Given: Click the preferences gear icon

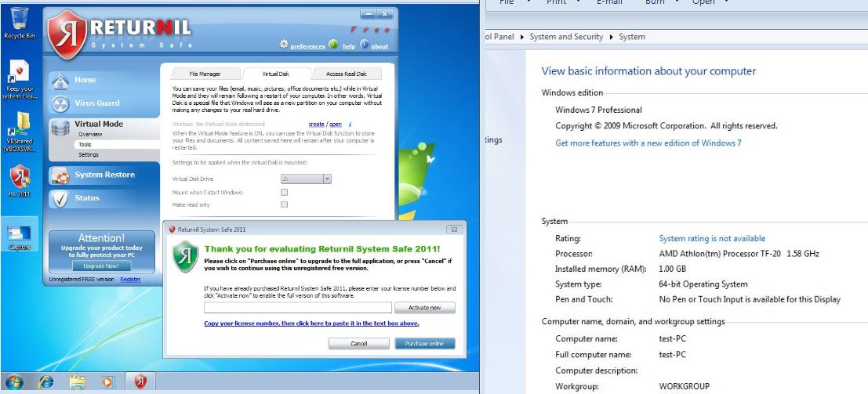Looking at the screenshot, I should (284, 44).
